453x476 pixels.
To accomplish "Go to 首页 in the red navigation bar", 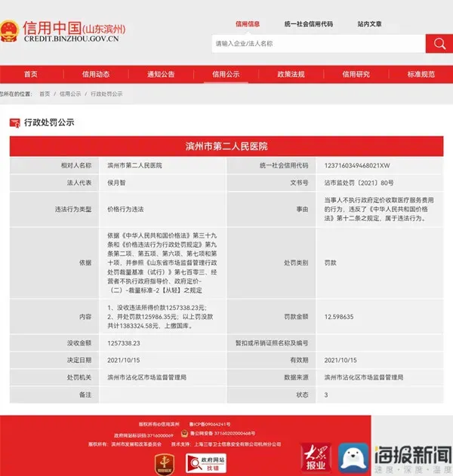I will (x=31, y=75).
